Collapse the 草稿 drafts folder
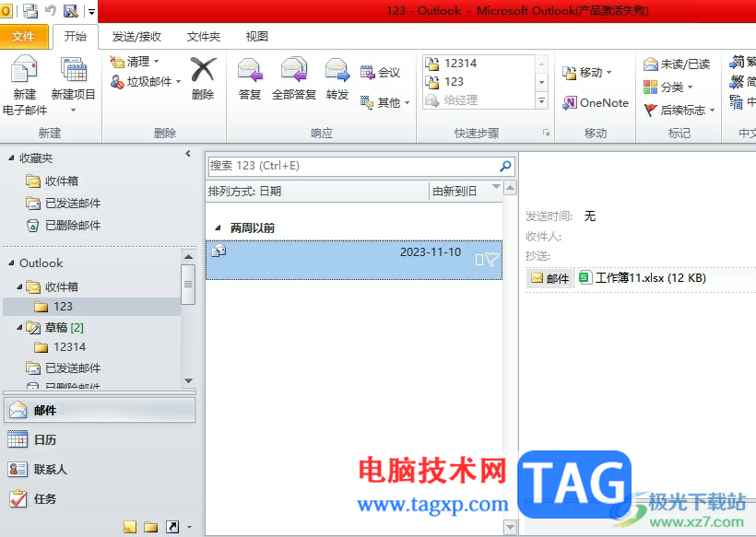This screenshot has height=537, width=756. click(19, 328)
